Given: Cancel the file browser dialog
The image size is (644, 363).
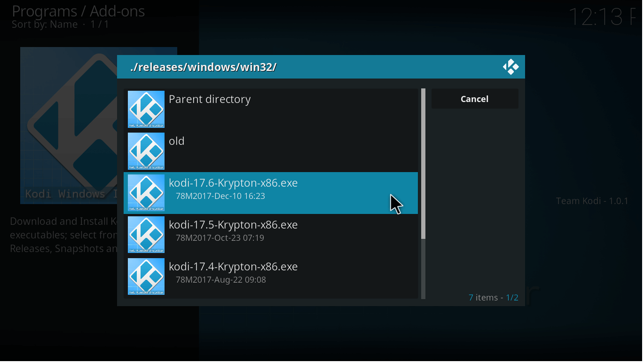Looking at the screenshot, I should pos(475,99).
